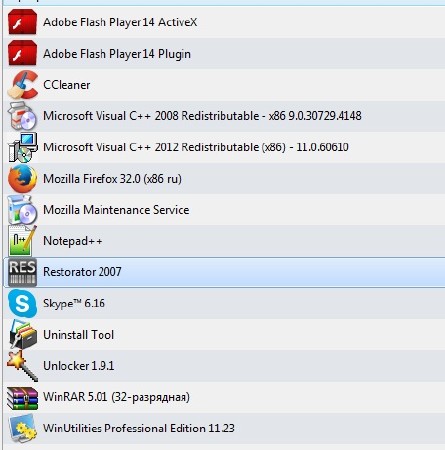This screenshot has height=450, width=445.
Task: Click the Mozilla Maintenance Service icon
Action: (22, 210)
